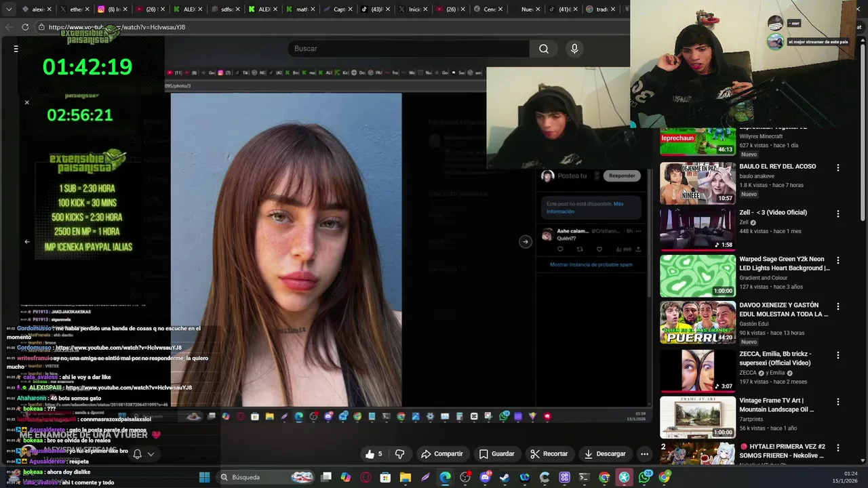Expand the browser tab list chevron
Viewport: 868px width, 488px height.
tap(9, 9)
